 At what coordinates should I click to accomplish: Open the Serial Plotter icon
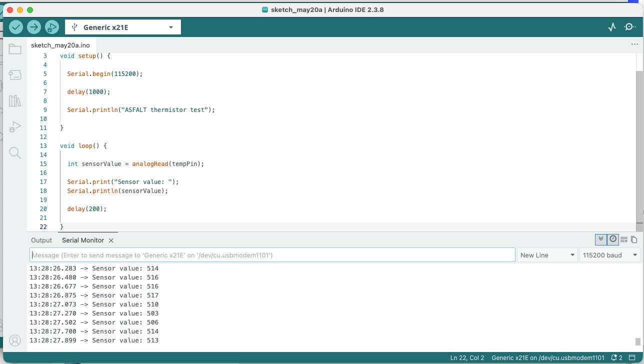click(x=612, y=27)
